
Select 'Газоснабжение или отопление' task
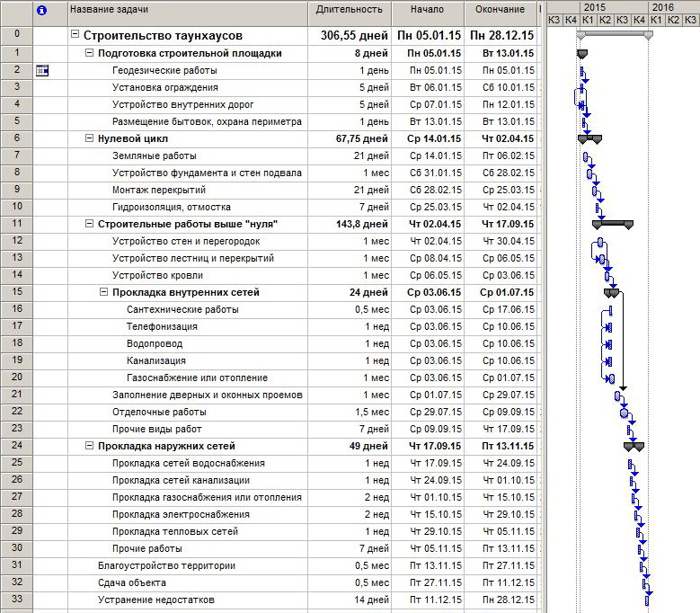[x=198, y=378]
